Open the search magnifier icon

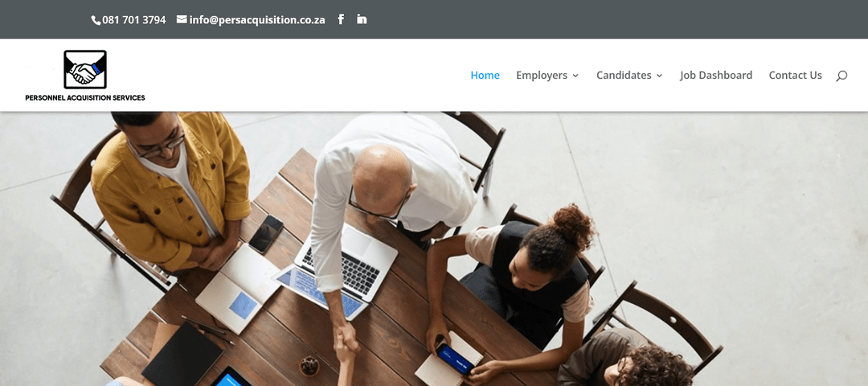pyautogui.click(x=841, y=76)
